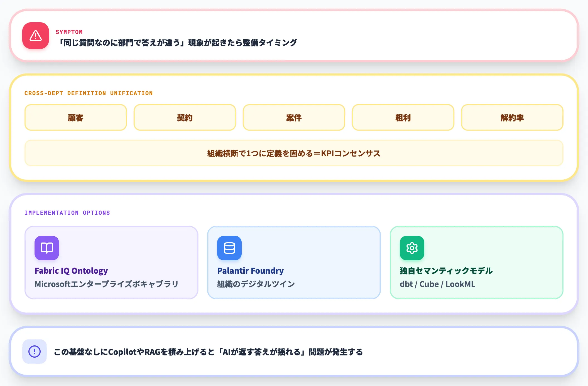This screenshot has width=588, height=386.
Task: Click the 組織のデジタルツイン description
Action: (256, 284)
